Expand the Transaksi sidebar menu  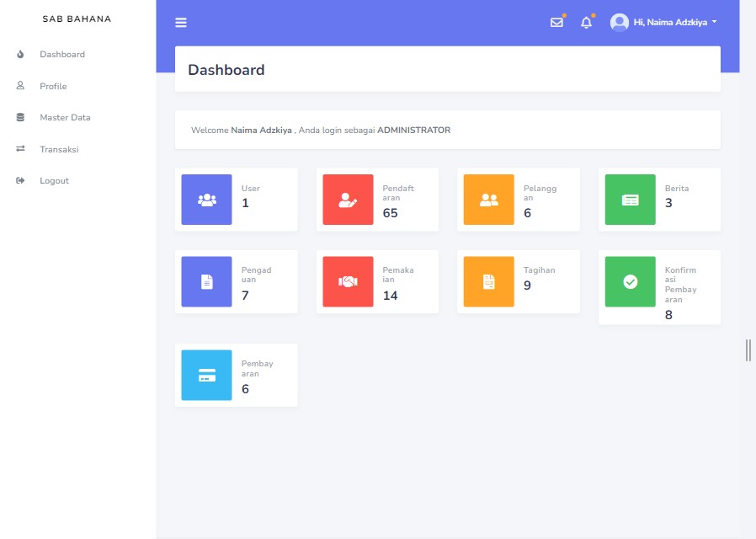(x=58, y=149)
